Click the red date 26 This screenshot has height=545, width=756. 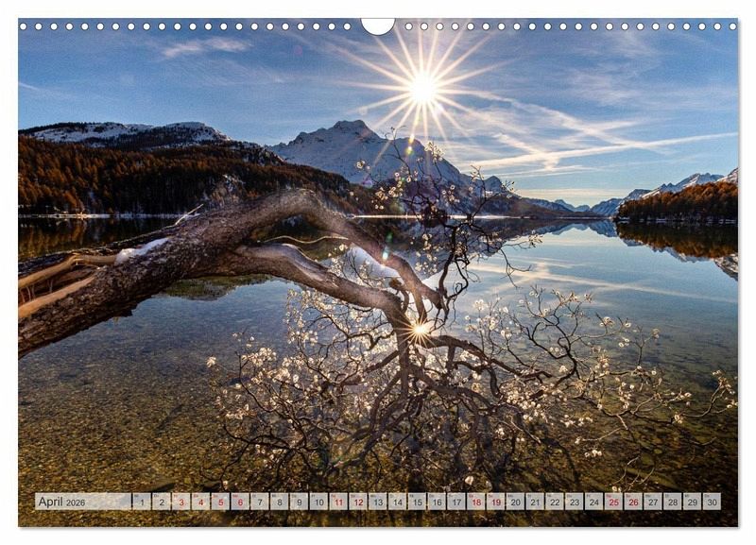pos(633,502)
